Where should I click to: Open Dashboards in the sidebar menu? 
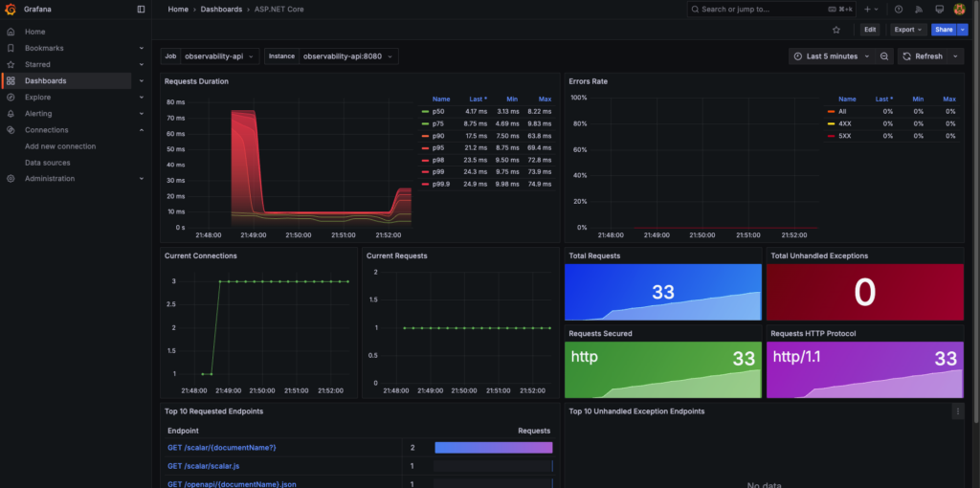pos(46,80)
